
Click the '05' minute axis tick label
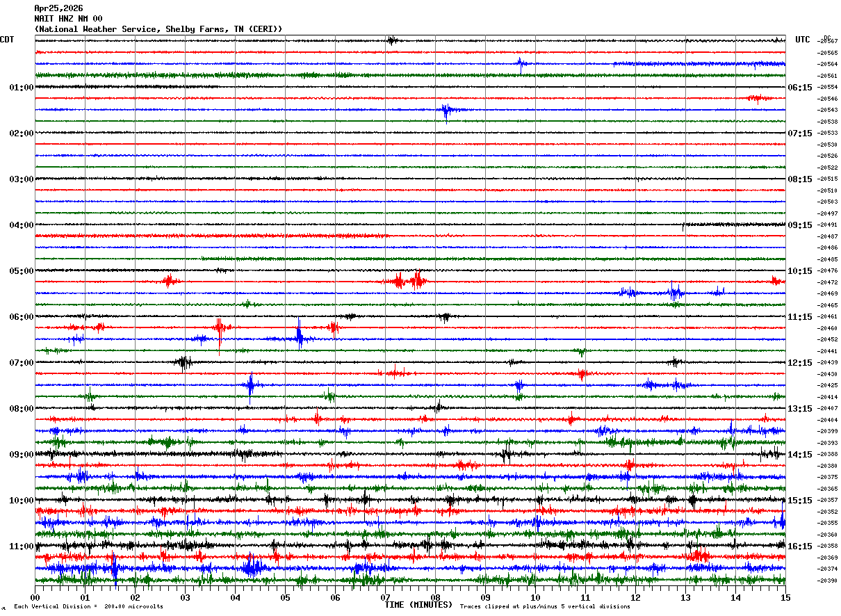(x=285, y=597)
